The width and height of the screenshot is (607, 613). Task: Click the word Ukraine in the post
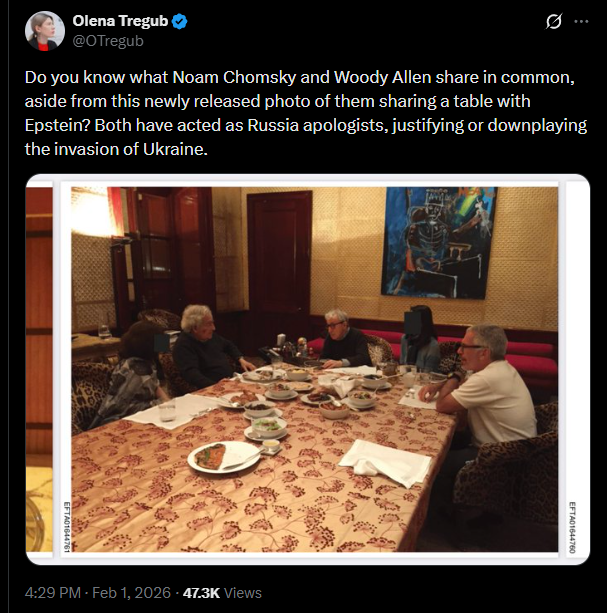pyautogui.click(x=175, y=149)
